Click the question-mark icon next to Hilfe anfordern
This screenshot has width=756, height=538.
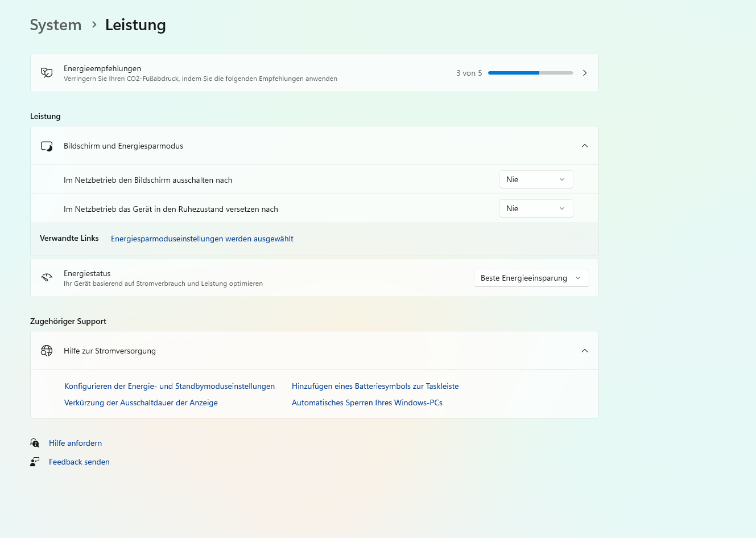(x=35, y=442)
